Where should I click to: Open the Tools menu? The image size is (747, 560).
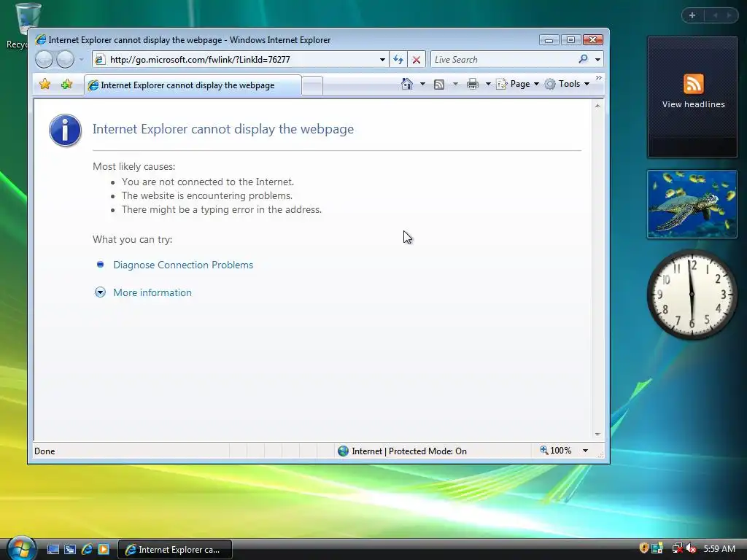(x=567, y=84)
